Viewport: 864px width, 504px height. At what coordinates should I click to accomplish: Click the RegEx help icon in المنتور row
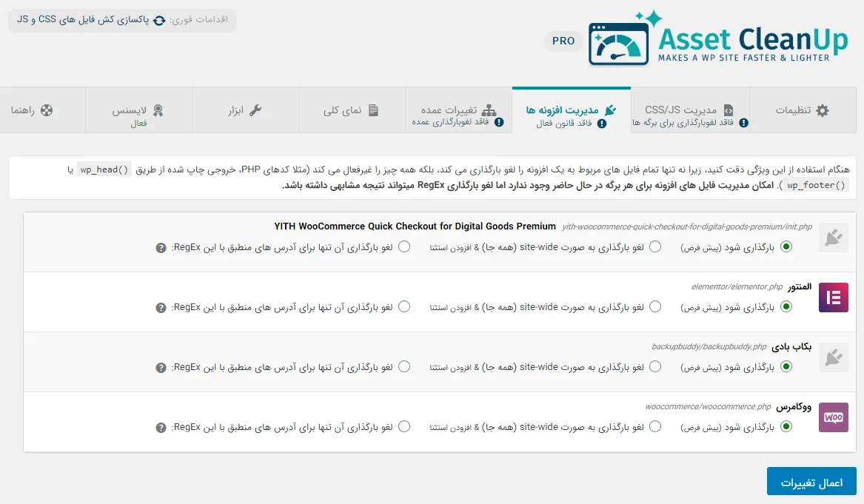(161, 308)
